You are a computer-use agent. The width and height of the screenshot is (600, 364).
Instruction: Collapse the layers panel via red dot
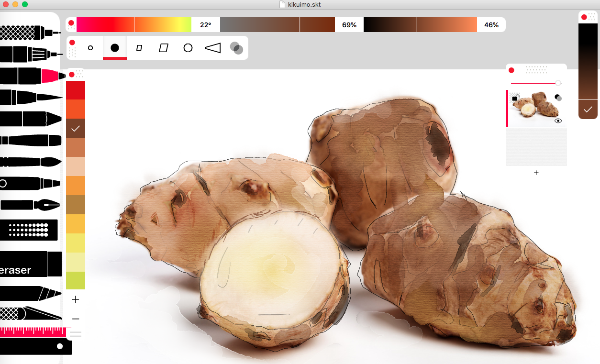click(511, 70)
